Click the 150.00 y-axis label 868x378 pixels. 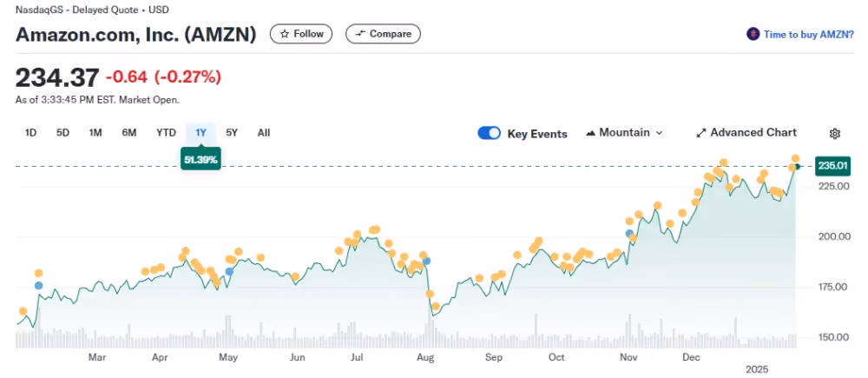coord(835,337)
